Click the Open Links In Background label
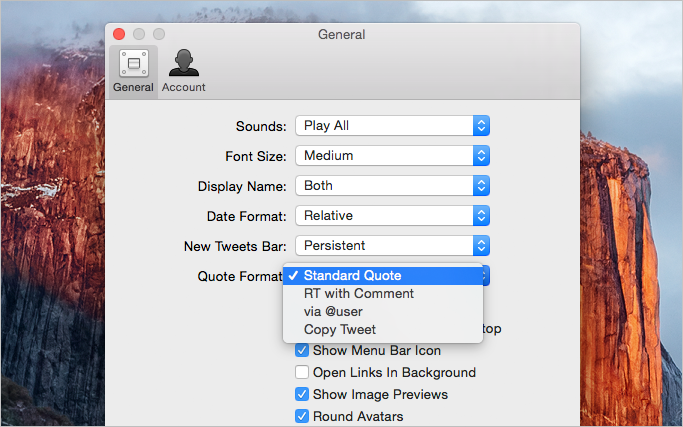Image resolution: width=683 pixels, height=427 pixels. coord(394,373)
